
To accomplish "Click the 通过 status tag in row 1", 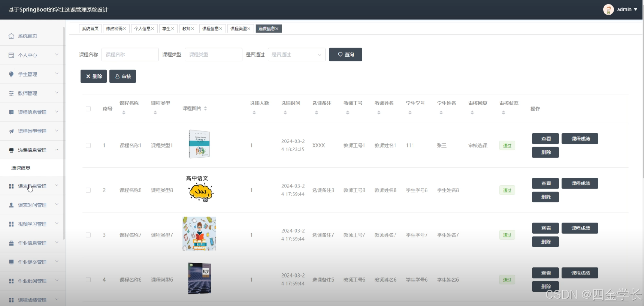I will pos(507,145).
